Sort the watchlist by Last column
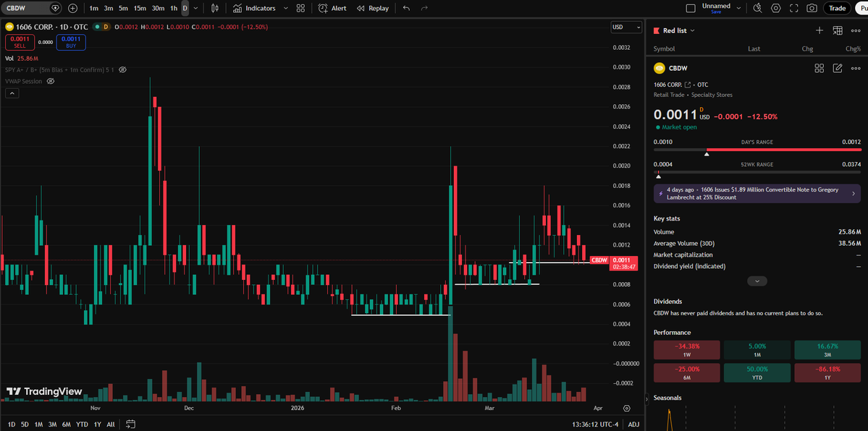The width and height of the screenshot is (868, 431). pyautogui.click(x=754, y=48)
